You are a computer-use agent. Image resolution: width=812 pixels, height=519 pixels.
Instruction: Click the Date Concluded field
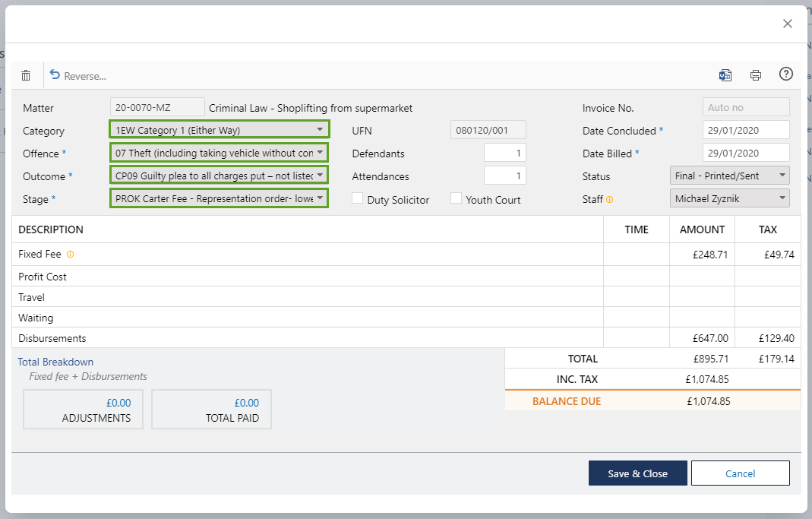point(745,130)
